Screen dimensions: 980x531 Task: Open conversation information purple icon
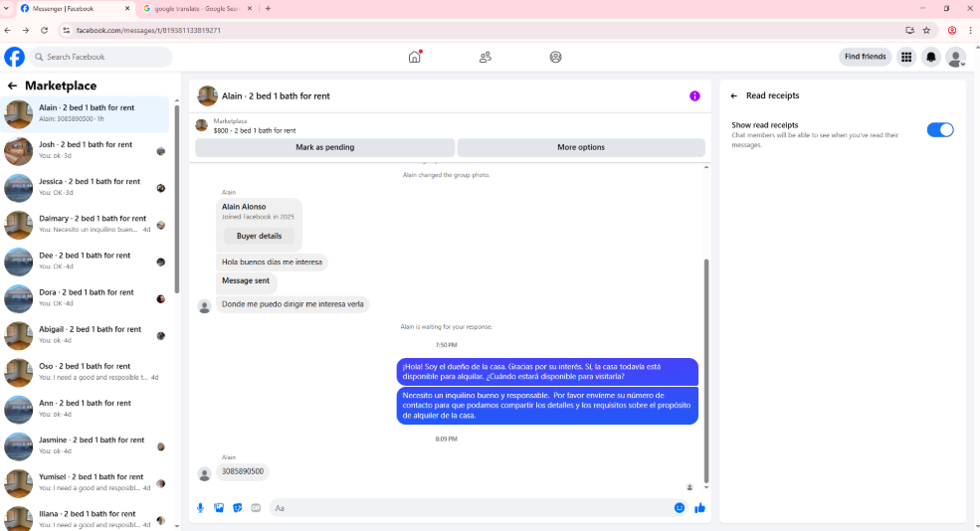[694, 96]
